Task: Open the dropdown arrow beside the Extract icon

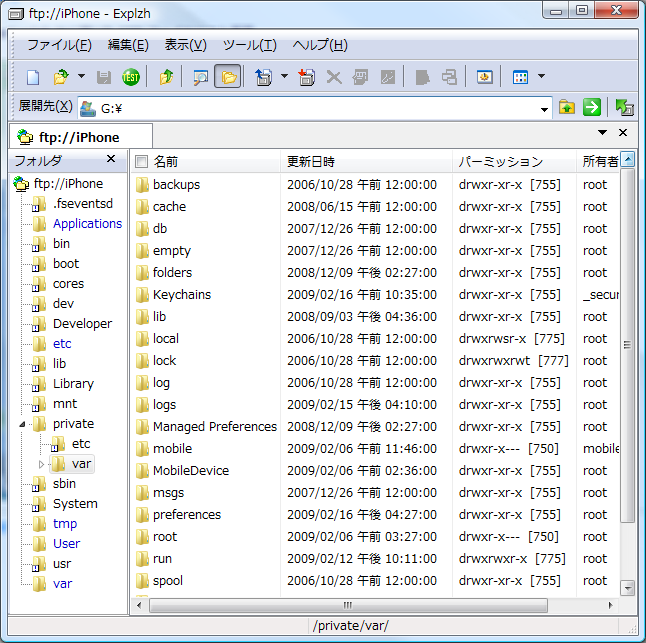Action: click(284, 76)
